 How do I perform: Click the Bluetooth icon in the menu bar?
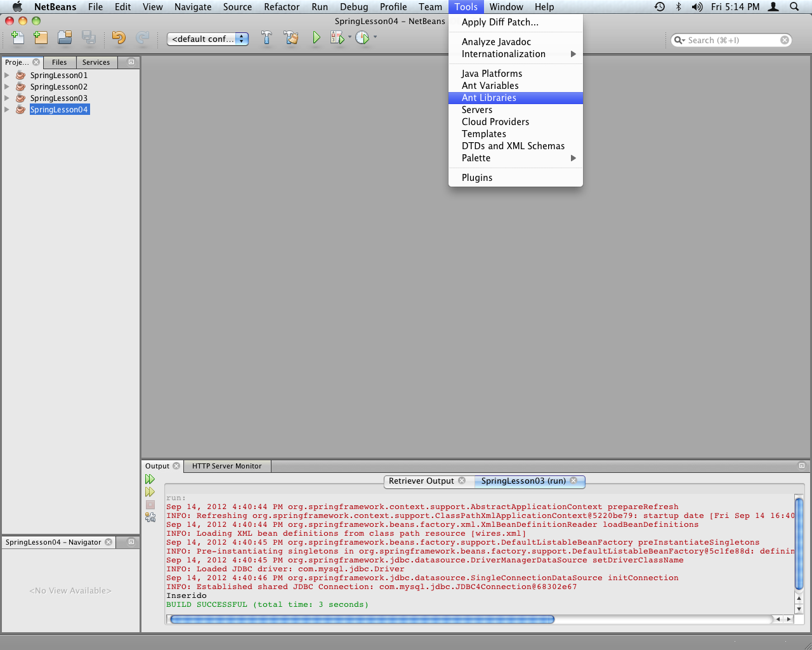(678, 6)
